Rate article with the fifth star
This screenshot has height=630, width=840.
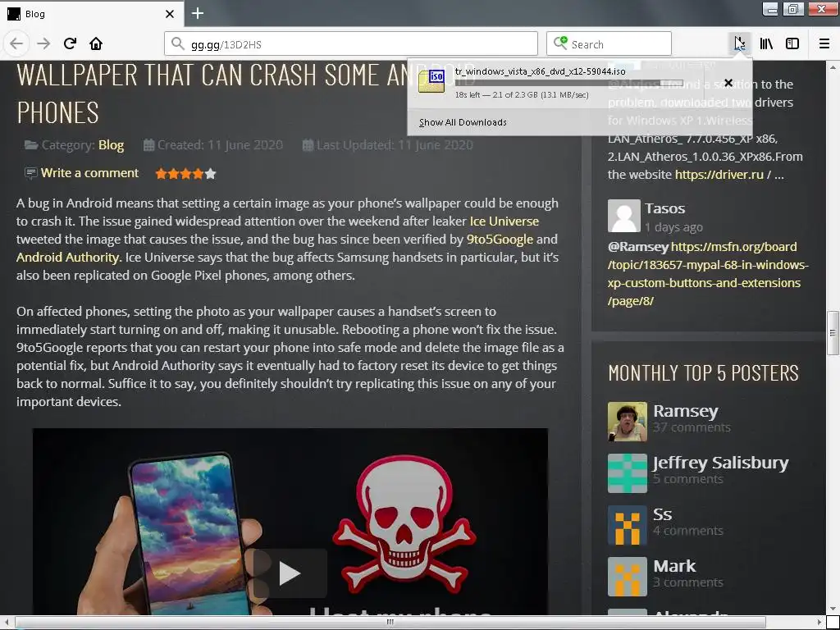[x=211, y=174]
